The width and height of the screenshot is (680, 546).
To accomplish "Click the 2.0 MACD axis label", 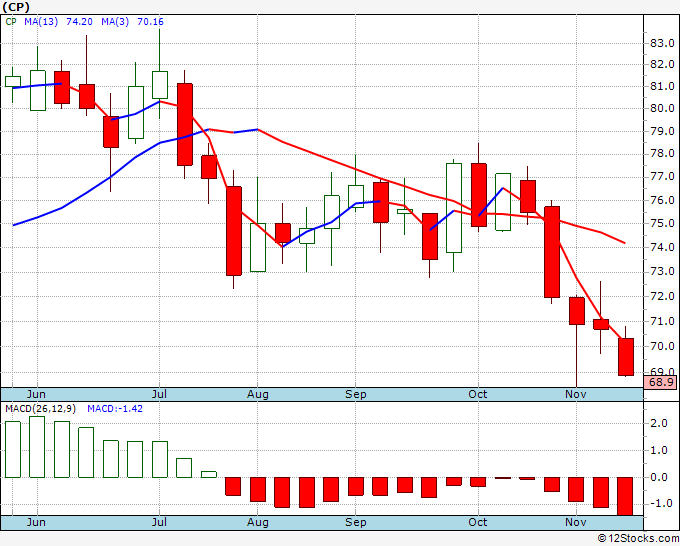I will point(659,424).
